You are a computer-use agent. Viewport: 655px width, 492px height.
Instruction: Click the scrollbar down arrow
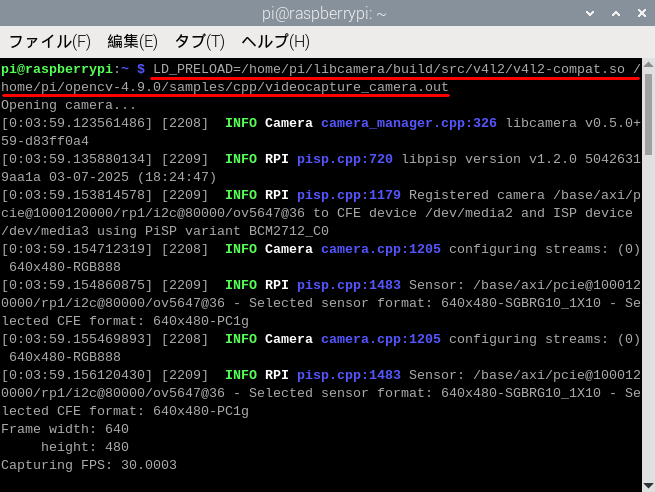click(648, 485)
